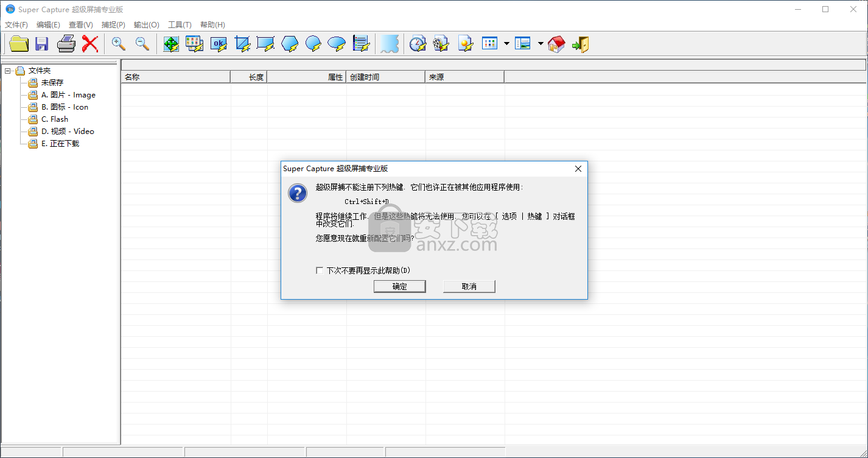
Task: Open the 编辑(E) menu
Action: [x=48, y=25]
